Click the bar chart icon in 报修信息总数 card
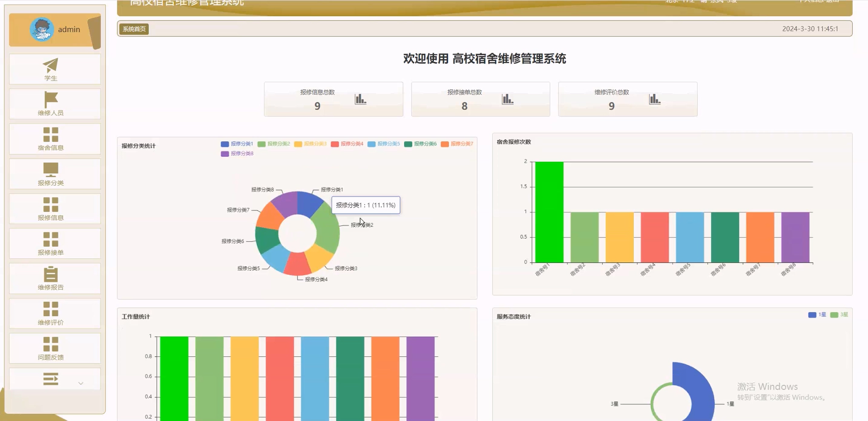Image resolution: width=868 pixels, height=421 pixels. 360,99
